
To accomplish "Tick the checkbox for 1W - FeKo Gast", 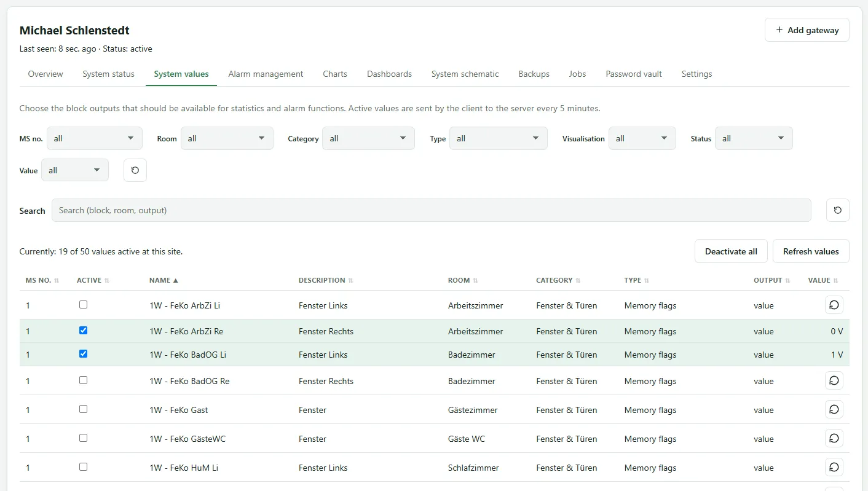I will [84, 409].
